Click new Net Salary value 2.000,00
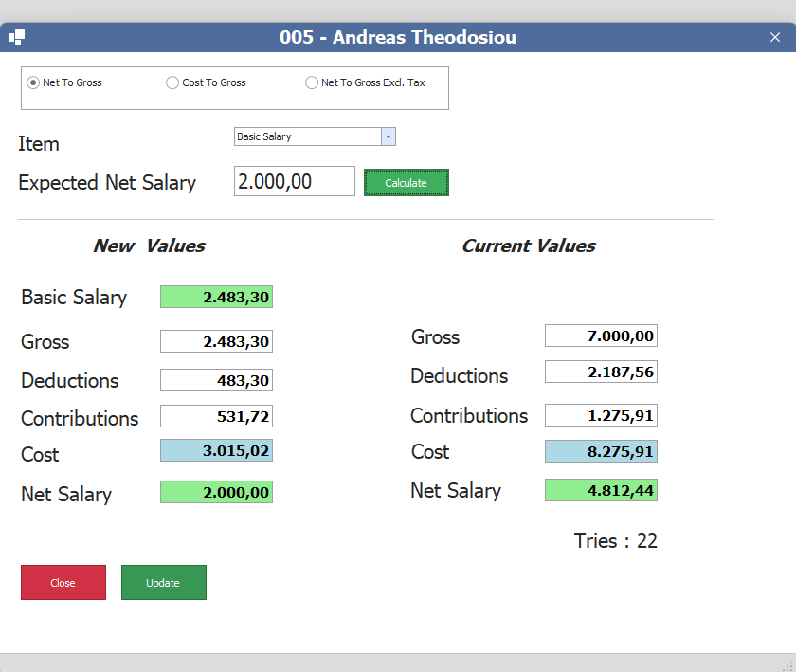Viewport: 796px width, 672px height. tap(216, 492)
